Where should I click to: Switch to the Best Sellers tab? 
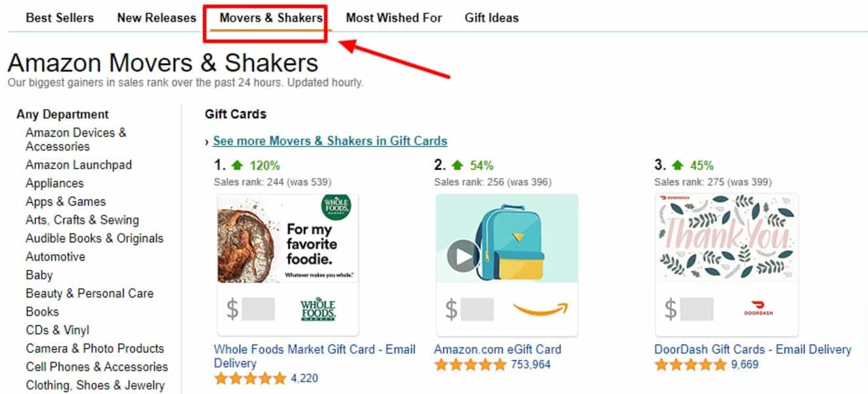click(59, 18)
